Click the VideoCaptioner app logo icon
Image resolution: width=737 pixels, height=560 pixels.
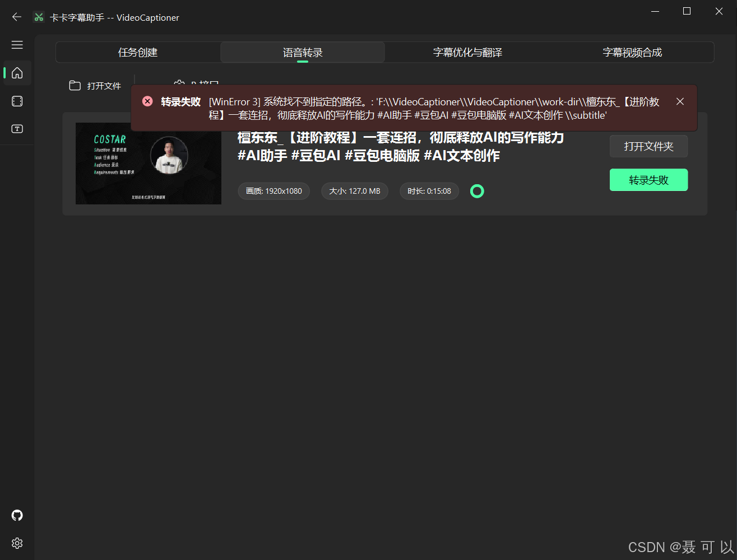(39, 17)
